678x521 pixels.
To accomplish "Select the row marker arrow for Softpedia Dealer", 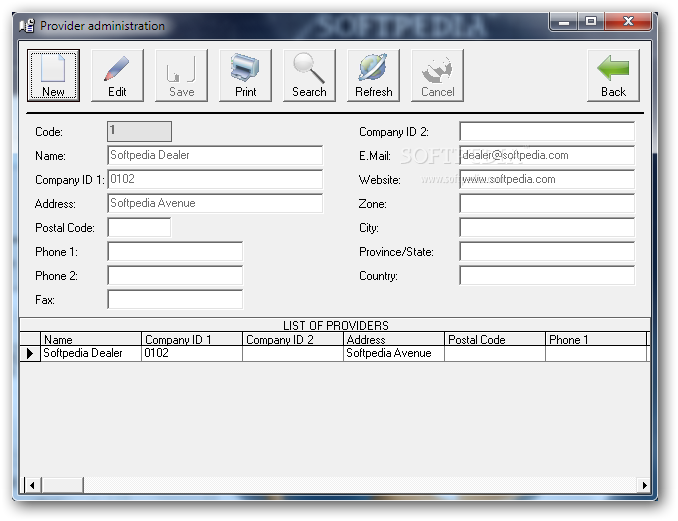I will [30, 353].
